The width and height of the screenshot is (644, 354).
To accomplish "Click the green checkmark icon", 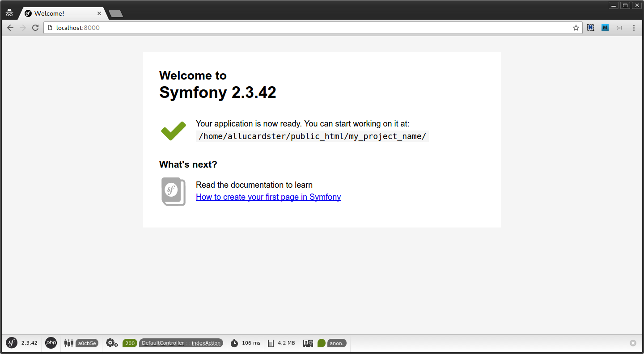I will tap(174, 131).
